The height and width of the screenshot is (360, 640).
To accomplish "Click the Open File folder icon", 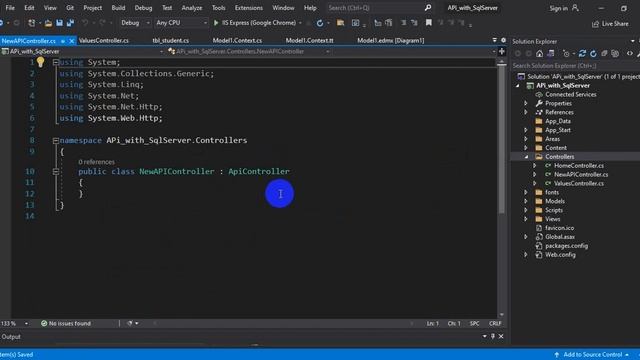I will (48, 23).
